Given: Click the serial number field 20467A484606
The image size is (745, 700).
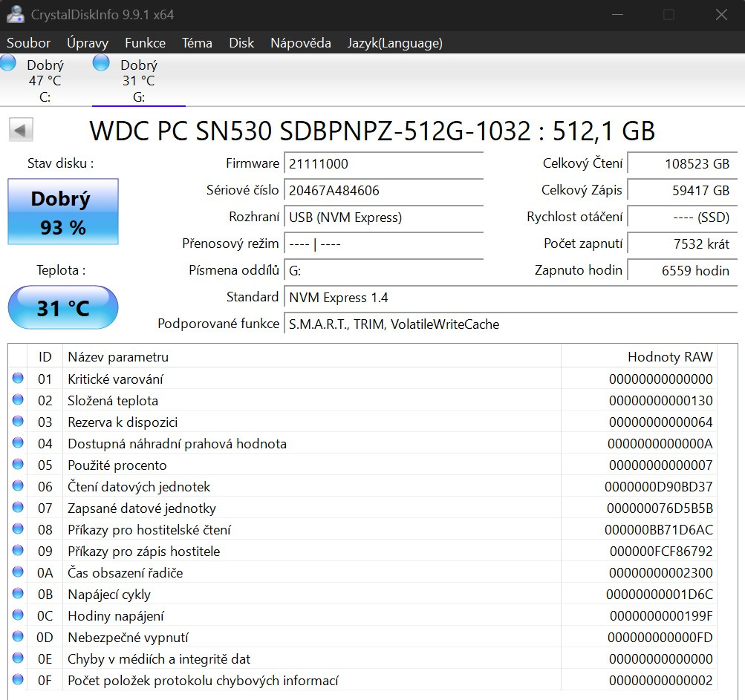Looking at the screenshot, I should (x=383, y=191).
